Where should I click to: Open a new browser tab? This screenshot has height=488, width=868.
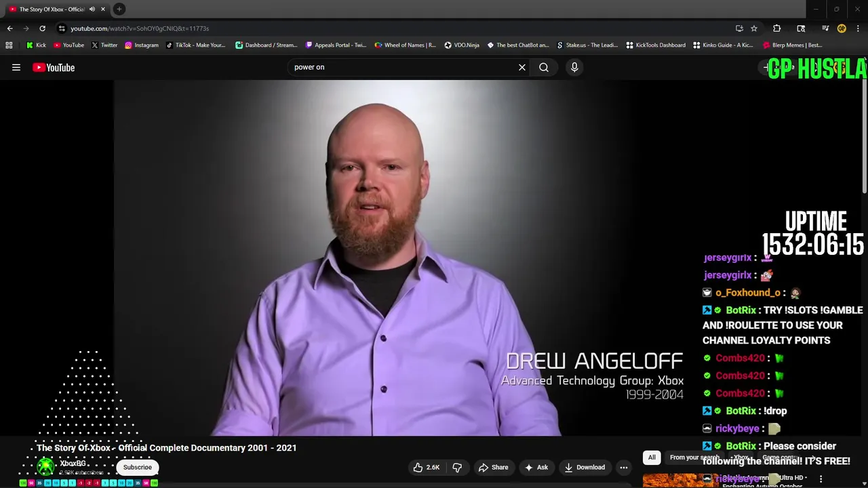click(x=119, y=9)
